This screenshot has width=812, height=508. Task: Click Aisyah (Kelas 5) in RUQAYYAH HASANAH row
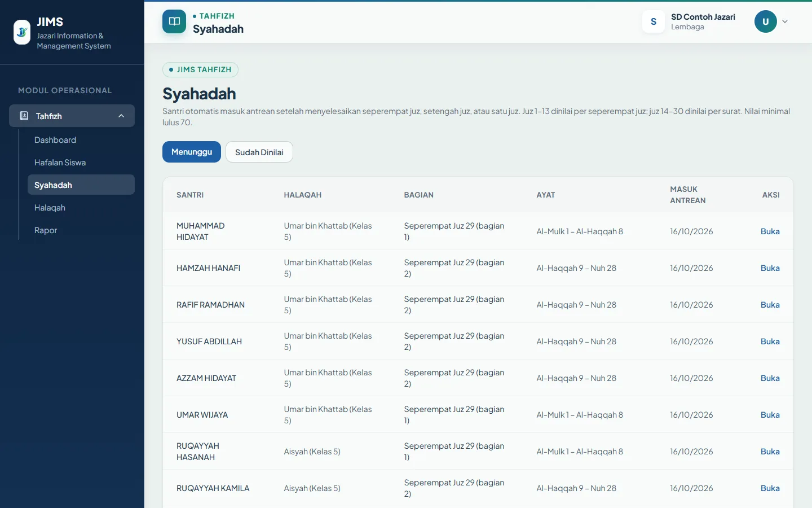(312, 452)
